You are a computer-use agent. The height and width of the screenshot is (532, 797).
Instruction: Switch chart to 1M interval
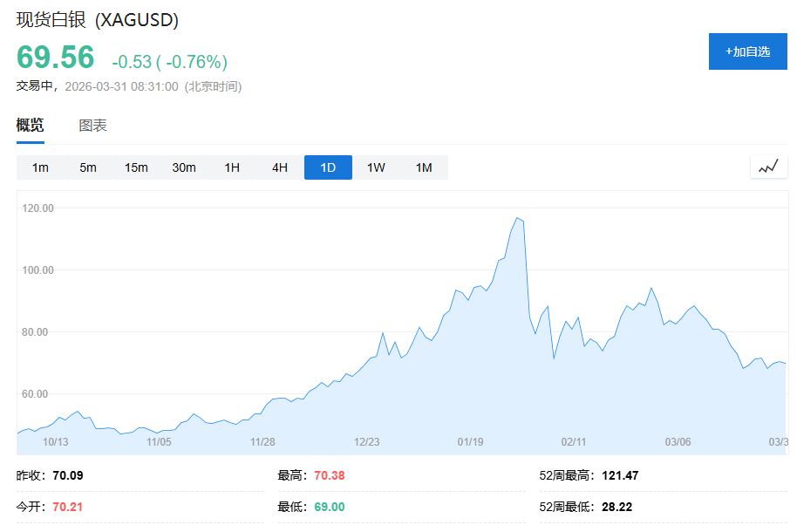click(x=424, y=167)
